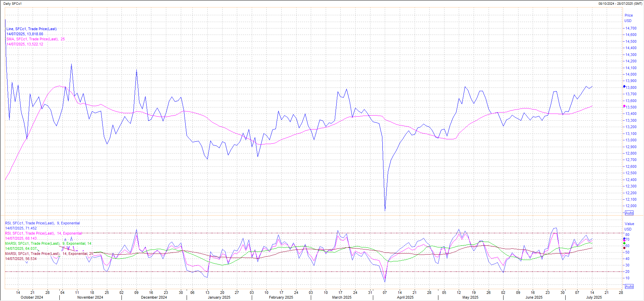
Task: Click the Value USD axis header in the RSI panel
Action: coord(629,226)
